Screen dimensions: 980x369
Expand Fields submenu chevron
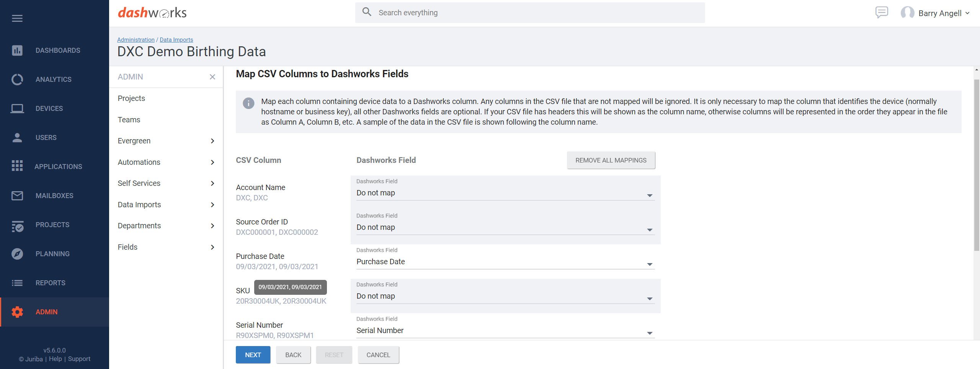(x=212, y=247)
